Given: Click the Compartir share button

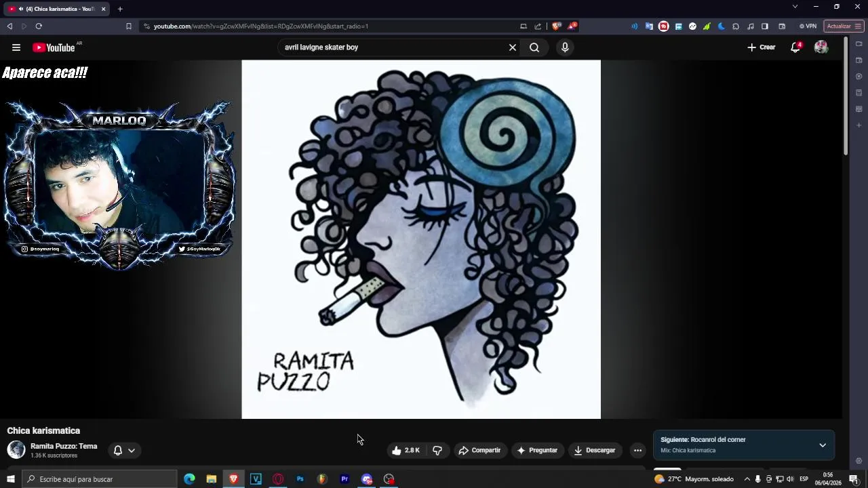Looking at the screenshot, I should [479, 450].
